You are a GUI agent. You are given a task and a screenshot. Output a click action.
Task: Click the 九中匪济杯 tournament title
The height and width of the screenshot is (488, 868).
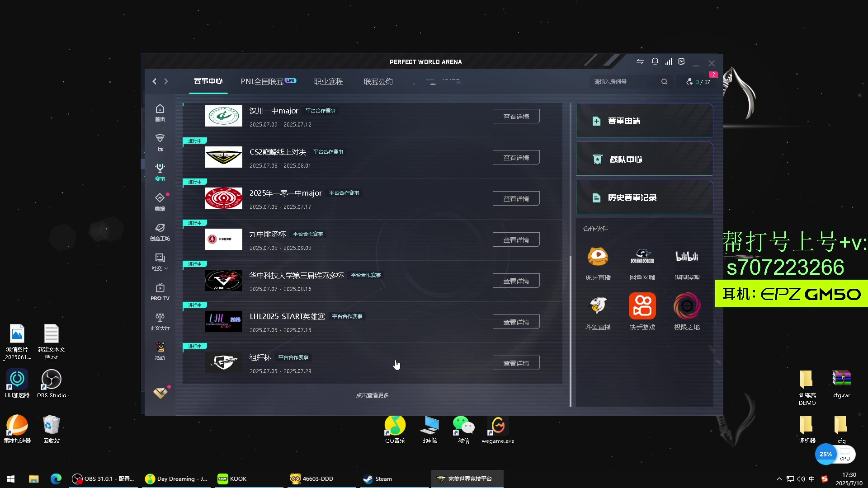(267, 234)
